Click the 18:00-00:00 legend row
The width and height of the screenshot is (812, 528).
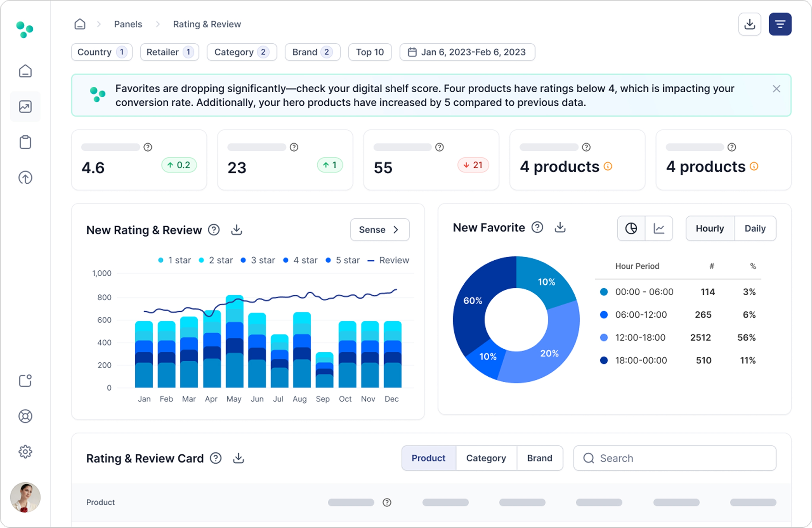pyautogui.click(x=678, y=361)
